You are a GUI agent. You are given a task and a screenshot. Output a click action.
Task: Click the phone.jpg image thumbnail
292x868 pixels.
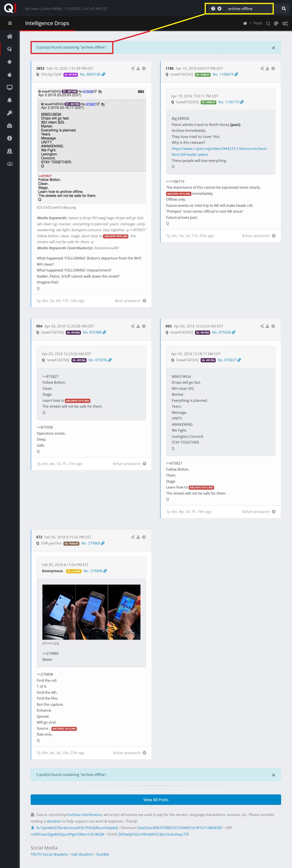click(x=91, y=611)
